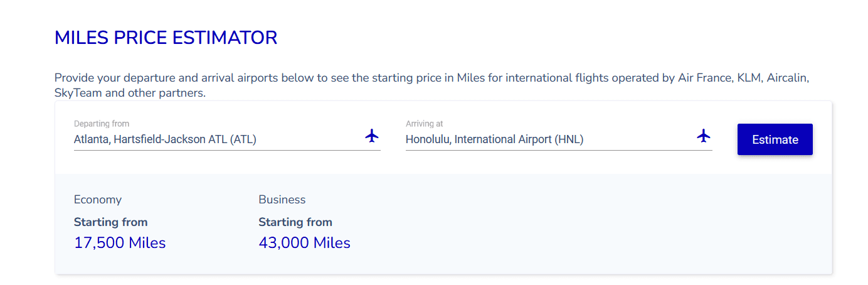Click the small 'Arriving at' field label
Image resolution: width=868 pixels, height=285 pixels.
coord(425,124)
